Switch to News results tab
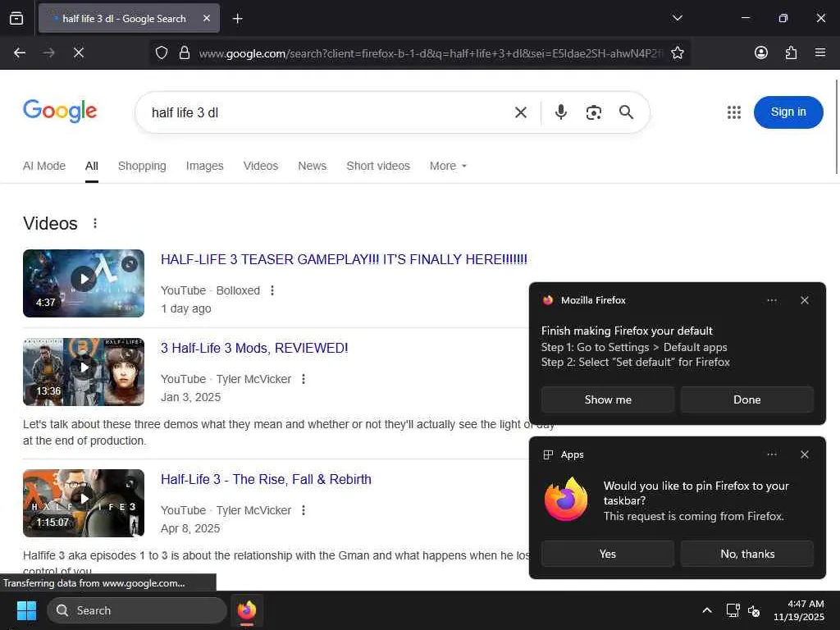 pos(313,166)
